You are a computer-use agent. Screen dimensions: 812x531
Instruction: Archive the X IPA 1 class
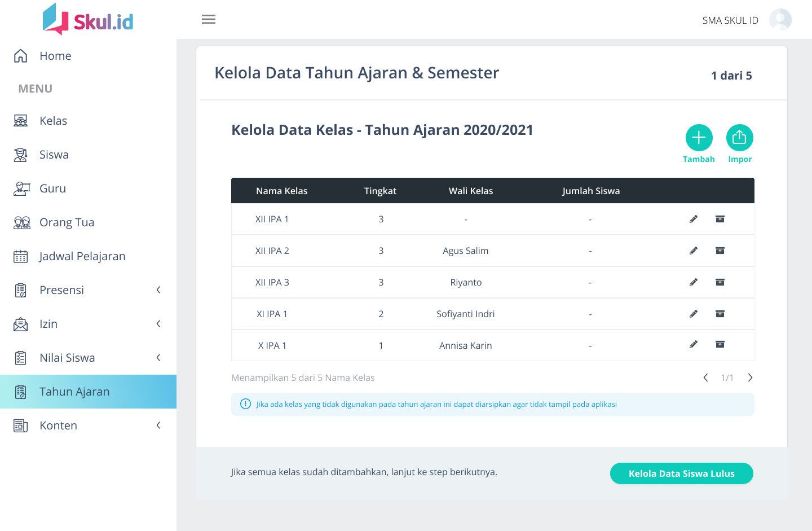720,344
